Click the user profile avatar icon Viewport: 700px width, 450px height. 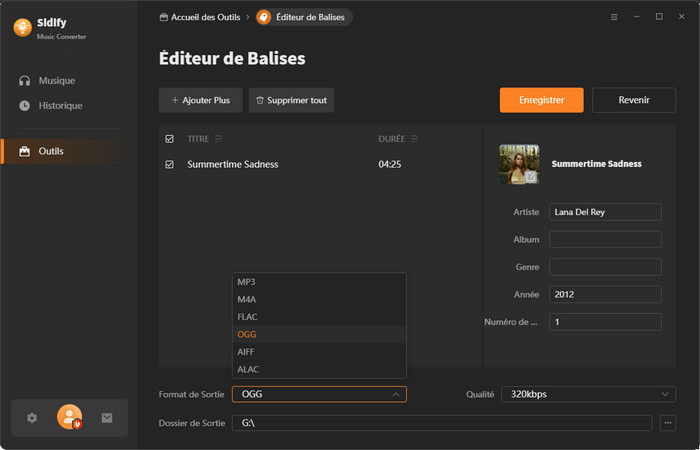[x=69, y=417]
